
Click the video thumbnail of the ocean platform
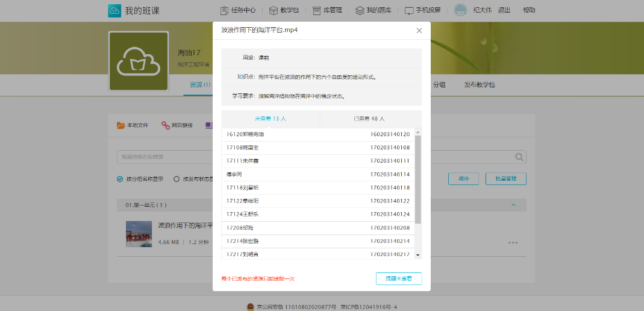139,234
